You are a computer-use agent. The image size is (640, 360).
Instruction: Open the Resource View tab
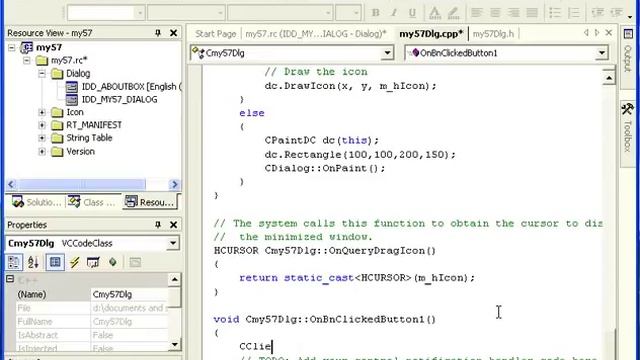tap(150, 202)
